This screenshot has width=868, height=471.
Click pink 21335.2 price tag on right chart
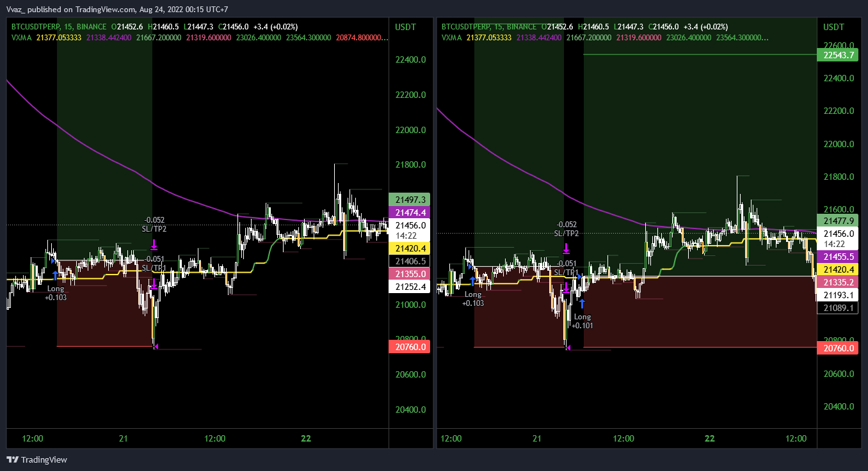[x=839, y=282]
